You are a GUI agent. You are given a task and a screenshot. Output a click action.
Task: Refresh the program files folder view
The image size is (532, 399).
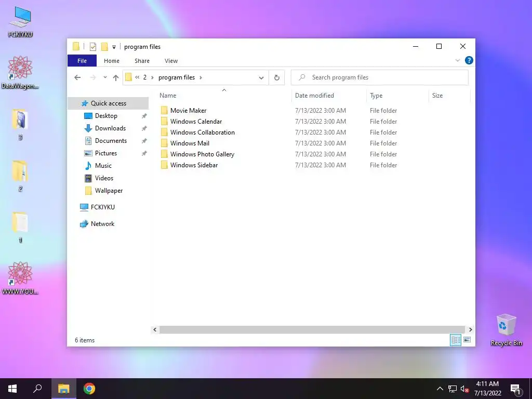coord(277,78)
